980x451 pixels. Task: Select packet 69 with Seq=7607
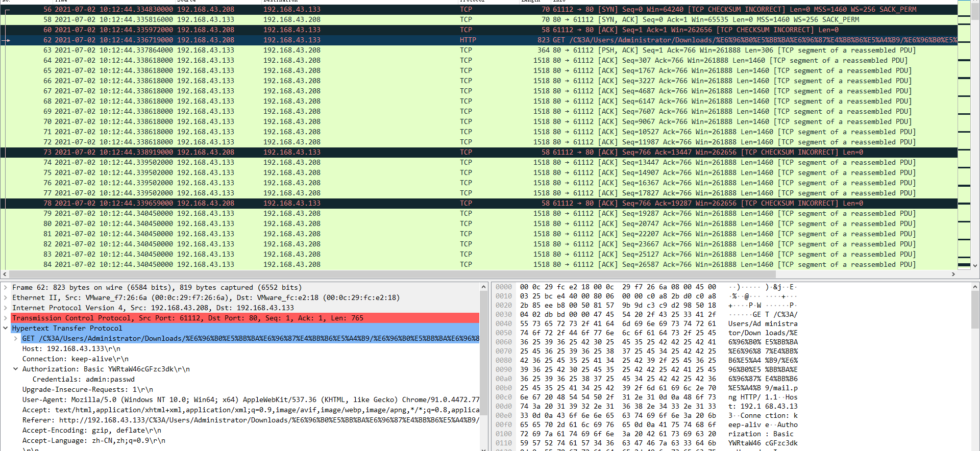click(479, 111)
